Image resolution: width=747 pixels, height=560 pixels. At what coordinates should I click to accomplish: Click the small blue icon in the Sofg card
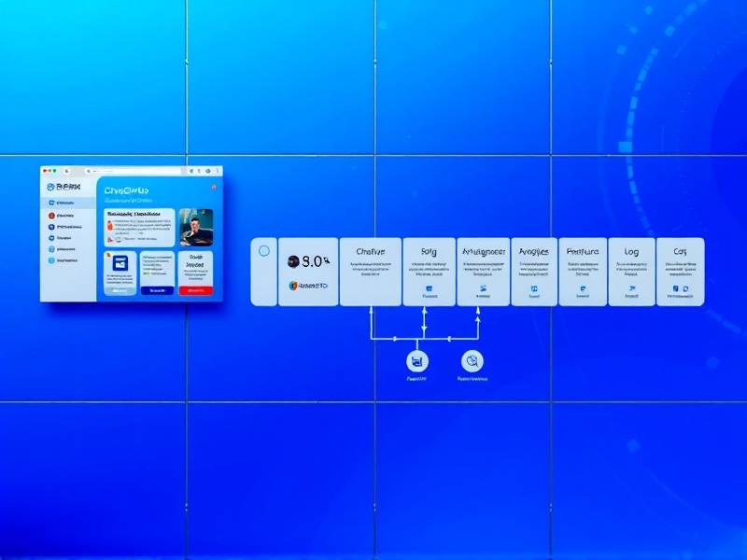click(428, 290)
